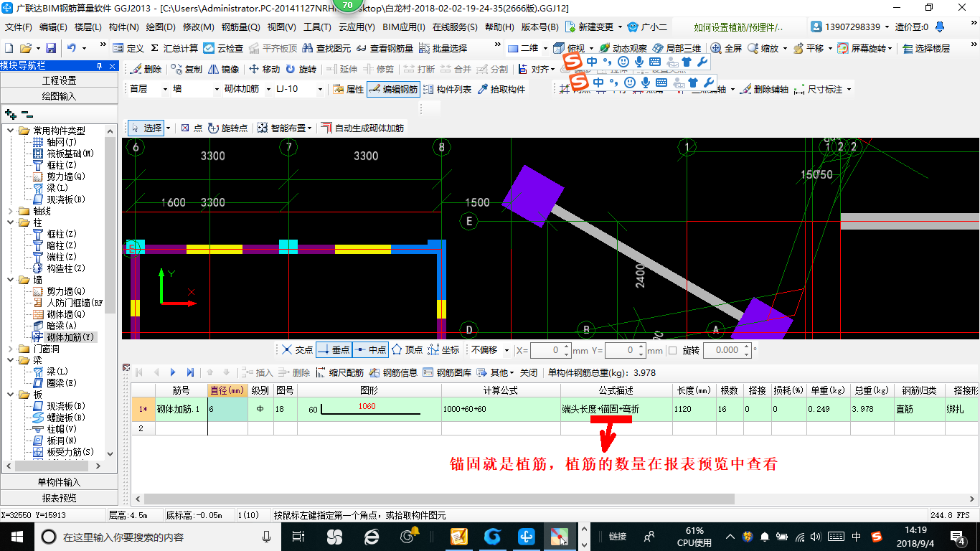This screenshot has height=551, width=980.
Task: Open the 帮助(H) menu
Action: (499, 27)
